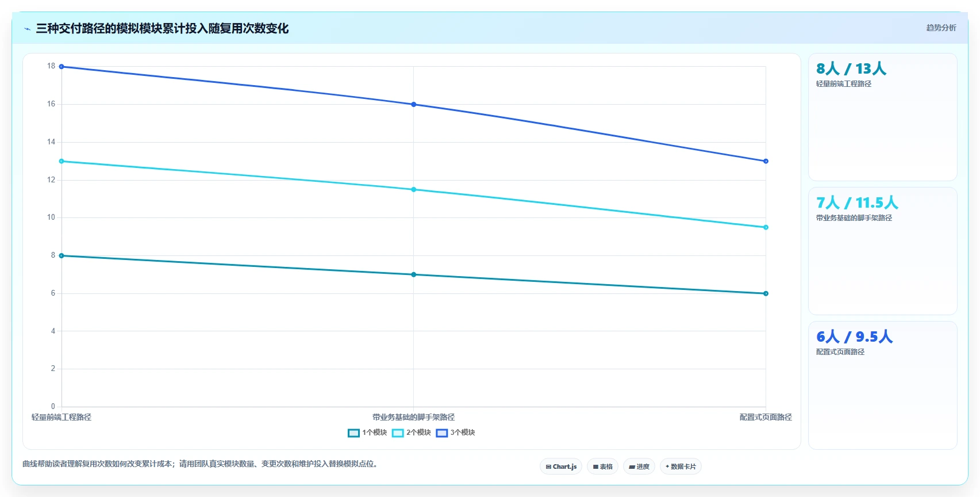The width and height of the screenshot is (980, 497).
Task: Toggle the 3个模块 legend swatch
Action: pyautogui.click(x=442, y=433)
